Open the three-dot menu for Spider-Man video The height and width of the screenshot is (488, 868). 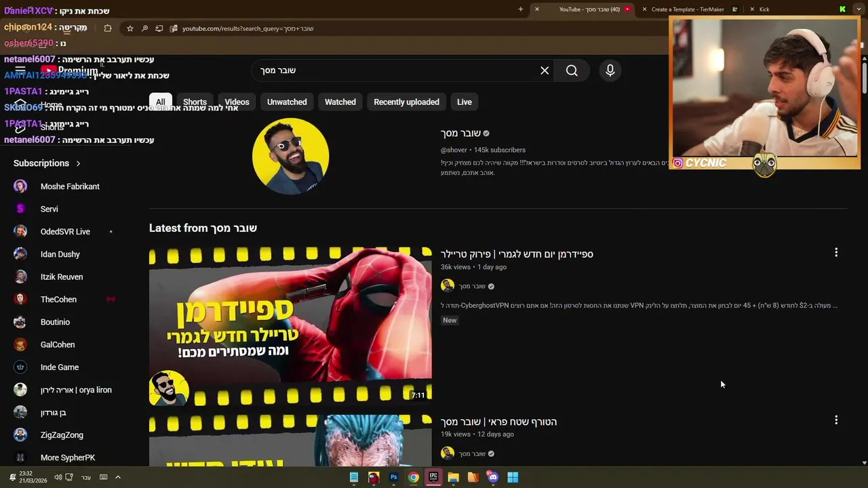(836, 252)
